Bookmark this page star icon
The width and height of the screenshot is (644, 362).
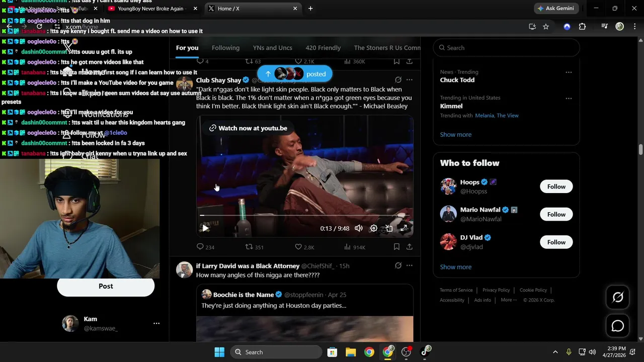point(546,27)
